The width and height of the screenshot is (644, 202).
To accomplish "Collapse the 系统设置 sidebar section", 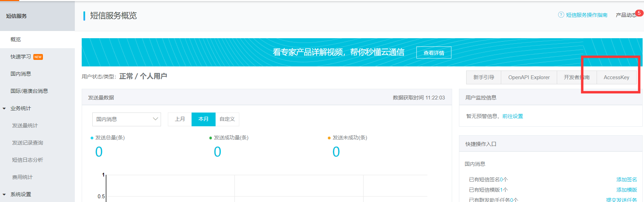I will (4, 194).
